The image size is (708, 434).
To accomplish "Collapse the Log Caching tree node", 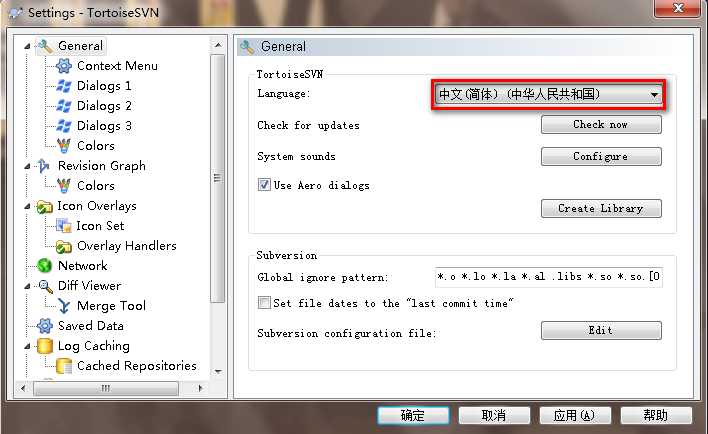I will point(27,346).
